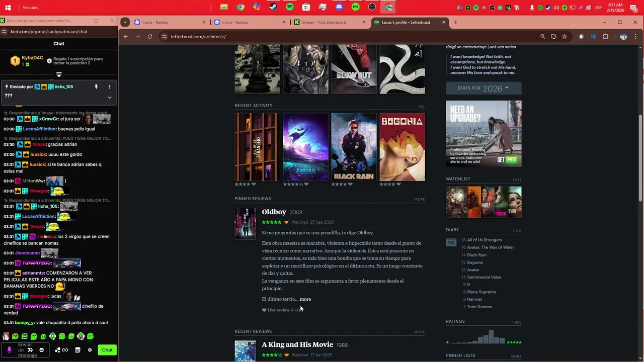This screenshot has width=644, height=362.
Task: Click the Chrome profile avatar icon
Action: 623,36
